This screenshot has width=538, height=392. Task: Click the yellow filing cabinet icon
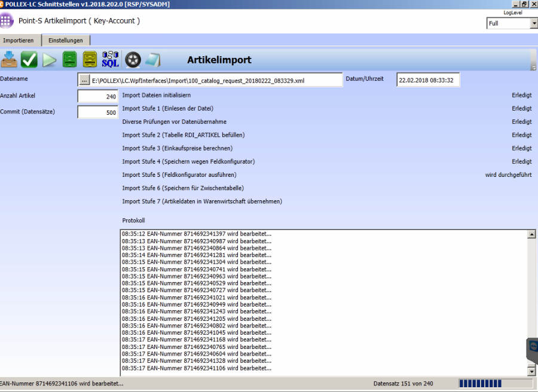tap(90, 60)
